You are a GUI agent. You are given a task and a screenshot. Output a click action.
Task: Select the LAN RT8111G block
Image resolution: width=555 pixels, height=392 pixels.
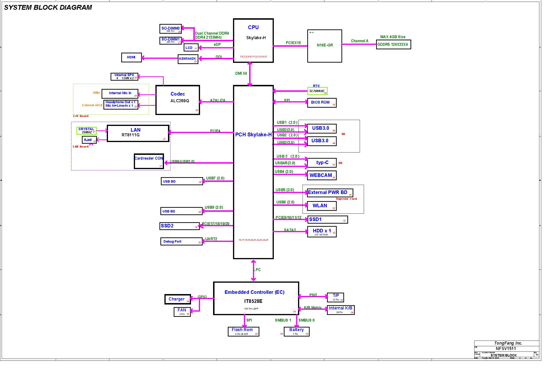click(138, 133)
